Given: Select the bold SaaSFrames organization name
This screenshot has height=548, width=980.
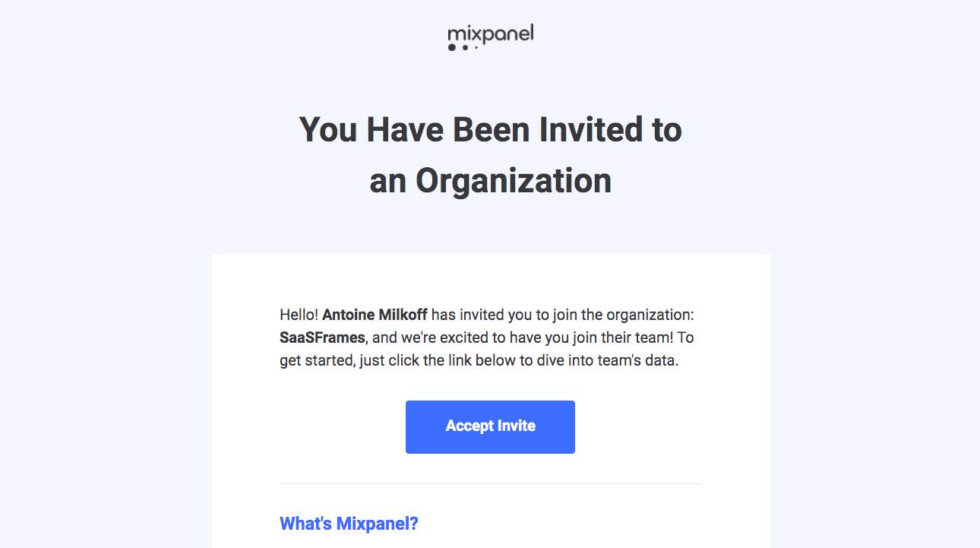Looking at the screenshot, I should (321, 337).
